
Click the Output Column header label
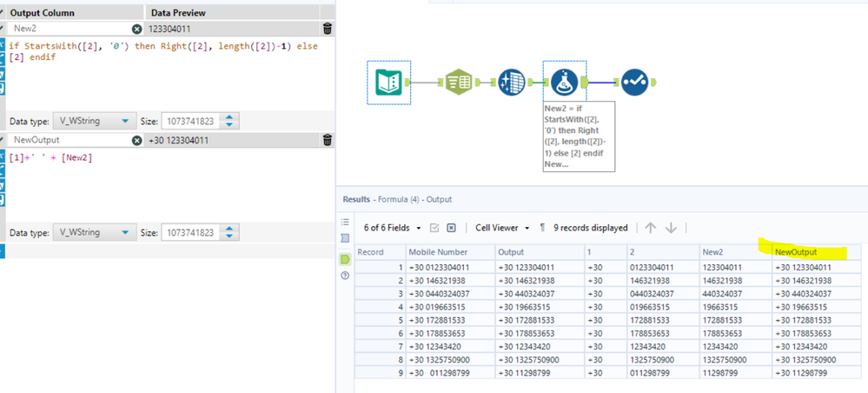click(x=42, y=12)
